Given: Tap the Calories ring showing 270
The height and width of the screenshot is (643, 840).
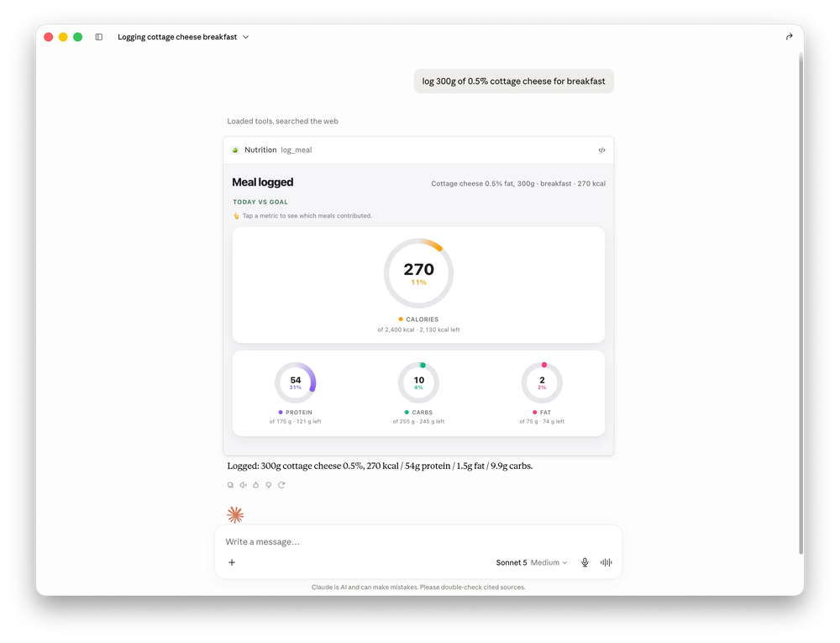Looking at the screenshot, I should click(x=418, y=273).
